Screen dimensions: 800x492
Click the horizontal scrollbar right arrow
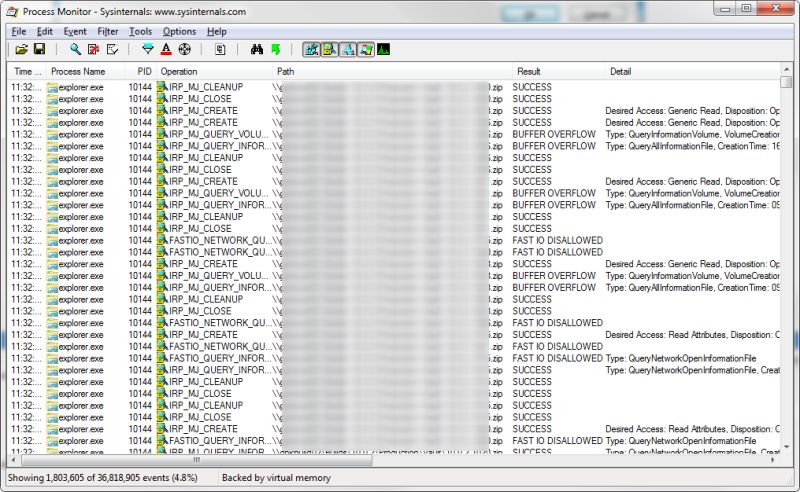pos(773,460)
